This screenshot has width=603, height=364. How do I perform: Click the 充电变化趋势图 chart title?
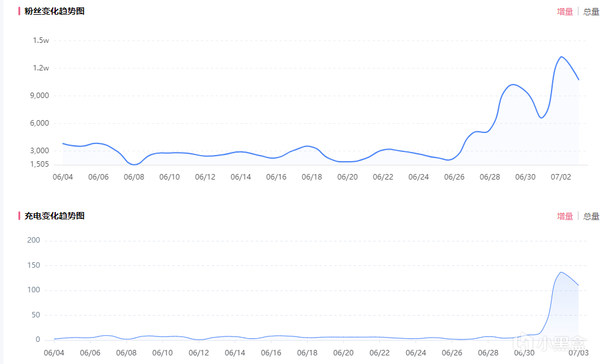(55, 216)
